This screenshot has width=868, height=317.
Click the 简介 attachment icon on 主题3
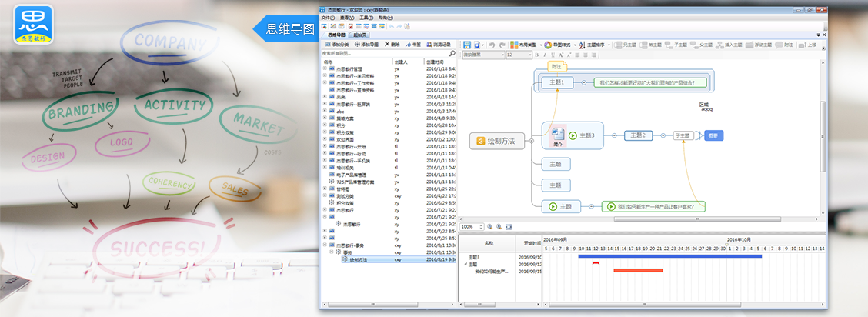(x=557, y=137)
